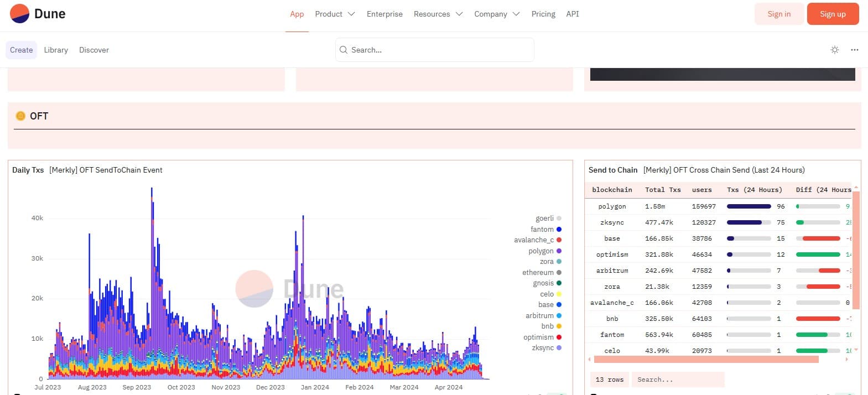Viewport: 868px width, 395px height.
Task: Click the 1.58m Total Txs value
Action: [655, 206]
